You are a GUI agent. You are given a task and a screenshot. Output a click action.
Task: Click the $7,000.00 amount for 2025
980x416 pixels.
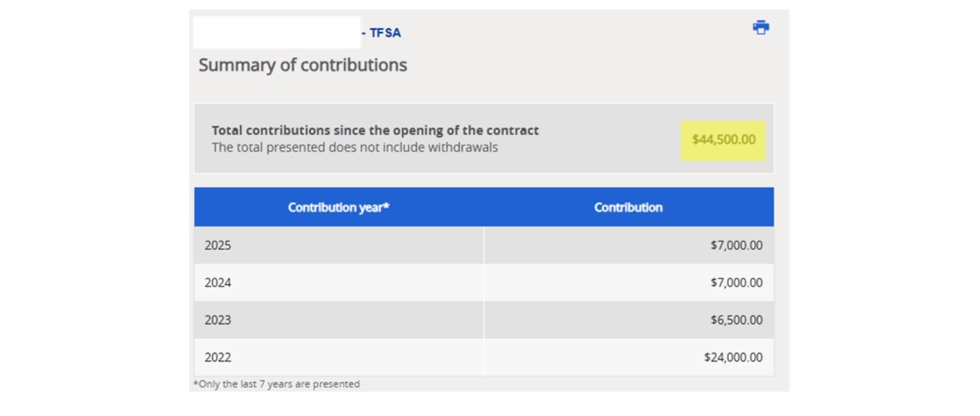pyautogui.click(x=737, y=245)
